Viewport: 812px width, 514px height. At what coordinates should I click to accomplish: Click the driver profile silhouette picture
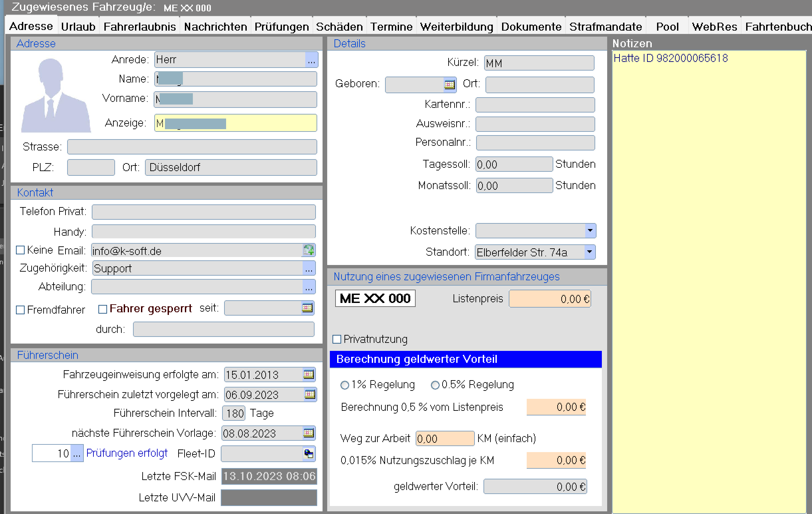pos(56,96)
